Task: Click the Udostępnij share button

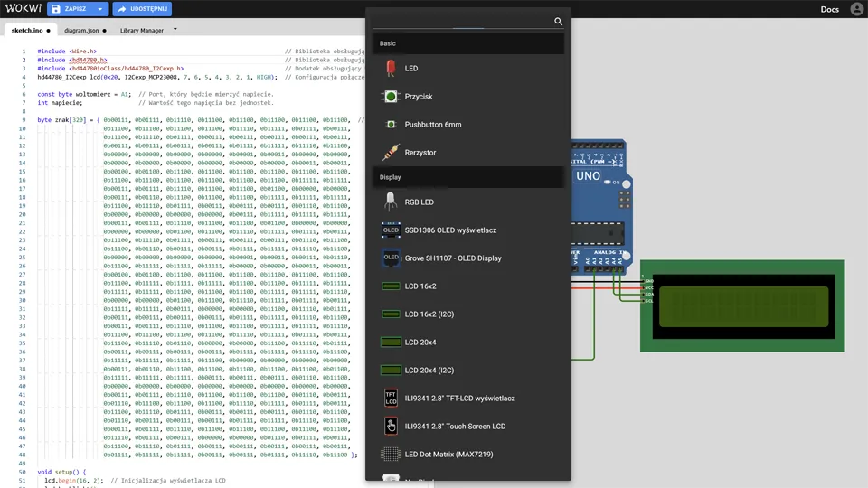Action: [142, 9]
